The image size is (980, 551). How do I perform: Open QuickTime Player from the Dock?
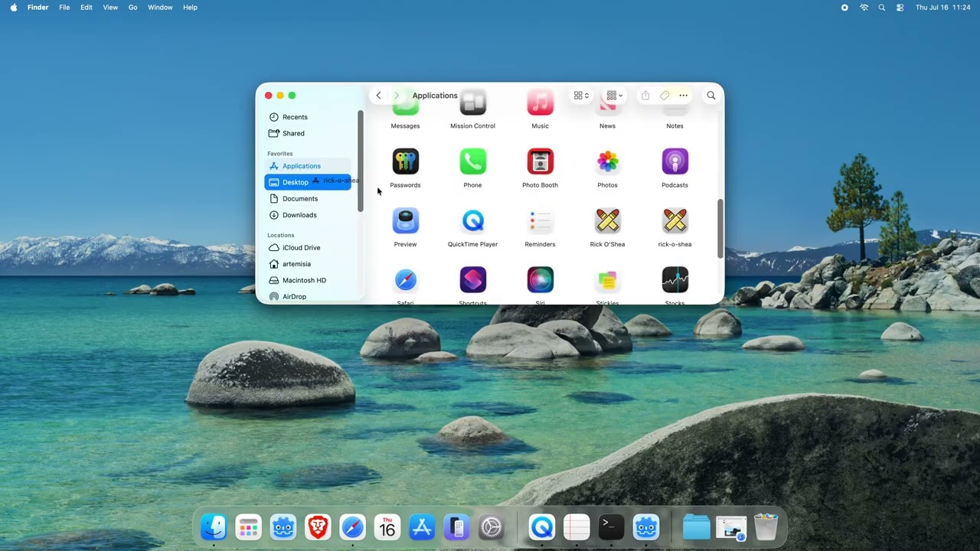coord(542,527)
